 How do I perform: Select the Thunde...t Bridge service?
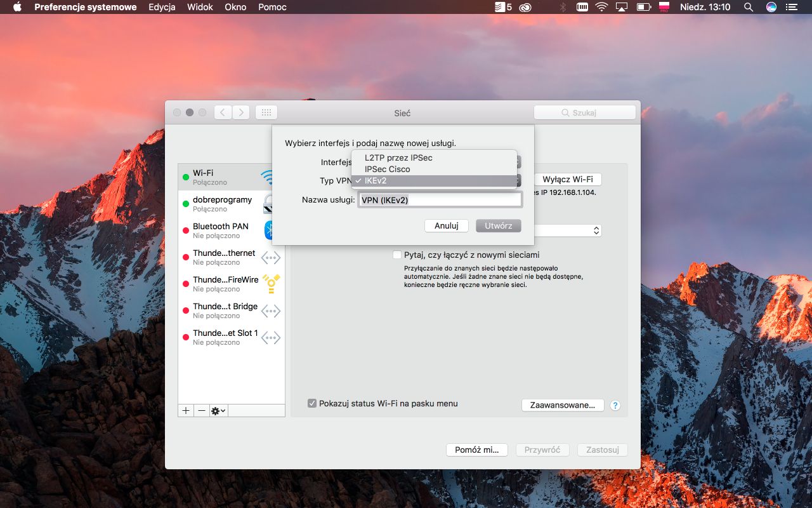point(232,311)
